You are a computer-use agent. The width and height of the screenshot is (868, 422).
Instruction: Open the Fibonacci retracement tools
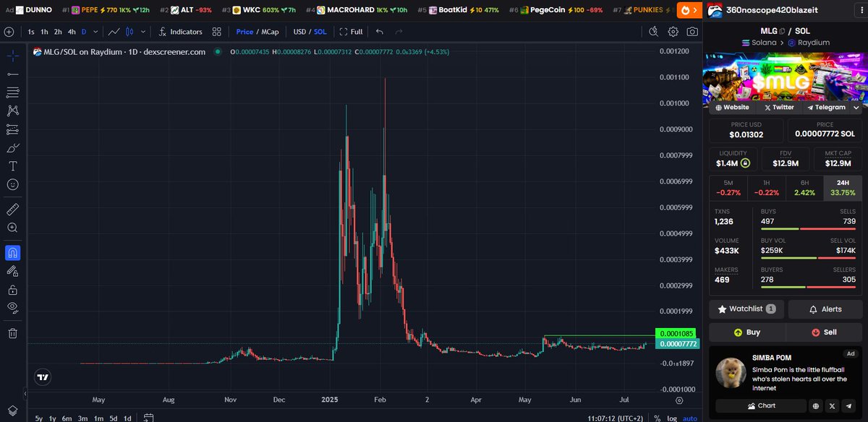pyautogui.click(x=12, y=92)
